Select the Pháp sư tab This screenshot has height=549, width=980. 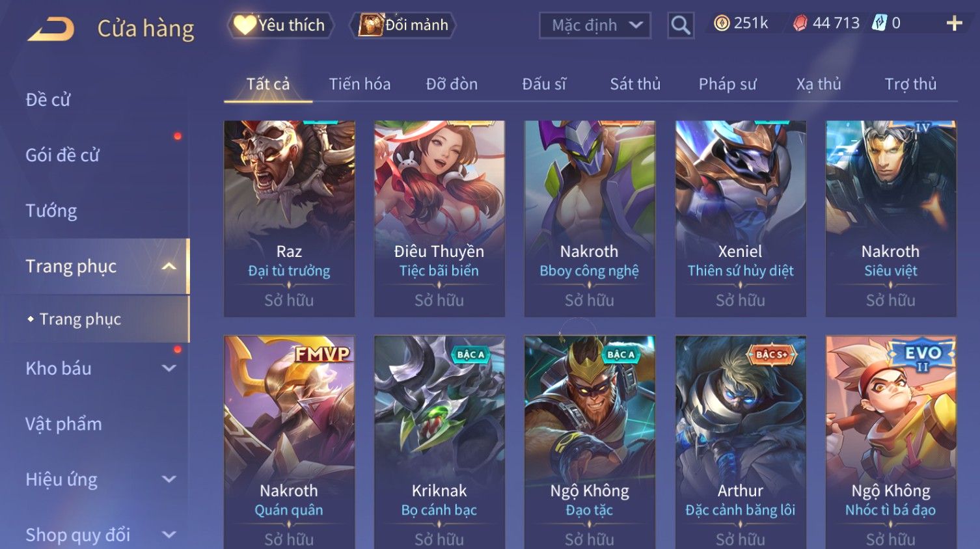point(728,84)
